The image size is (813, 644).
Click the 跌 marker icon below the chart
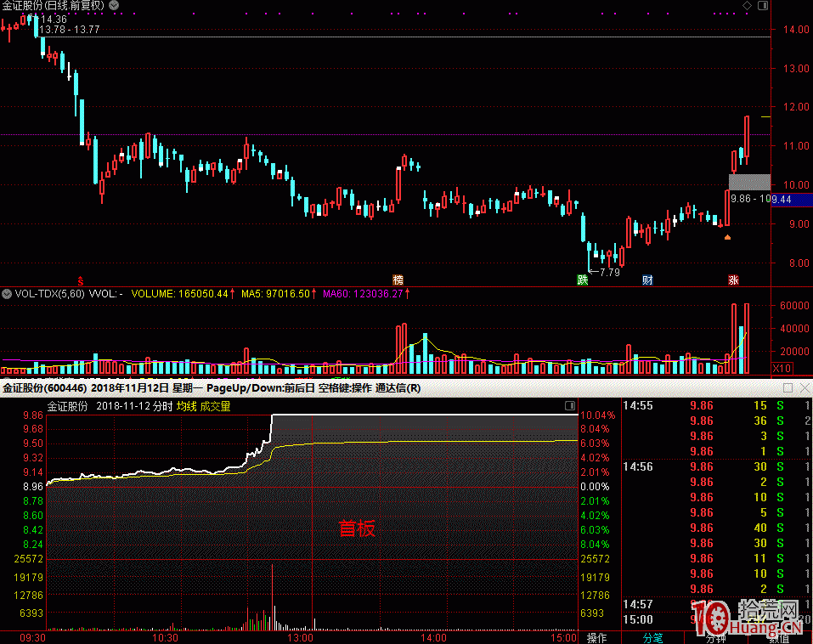click(x=582, y=280)
